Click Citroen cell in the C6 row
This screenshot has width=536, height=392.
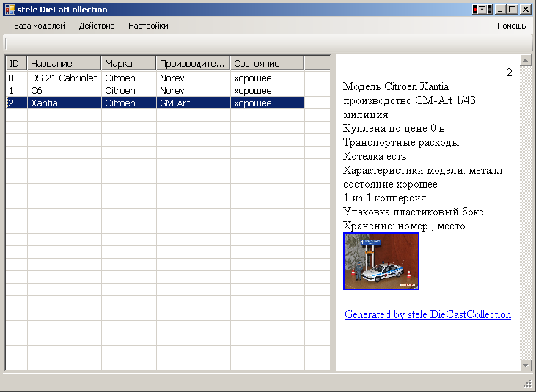[x=129, y=90]
